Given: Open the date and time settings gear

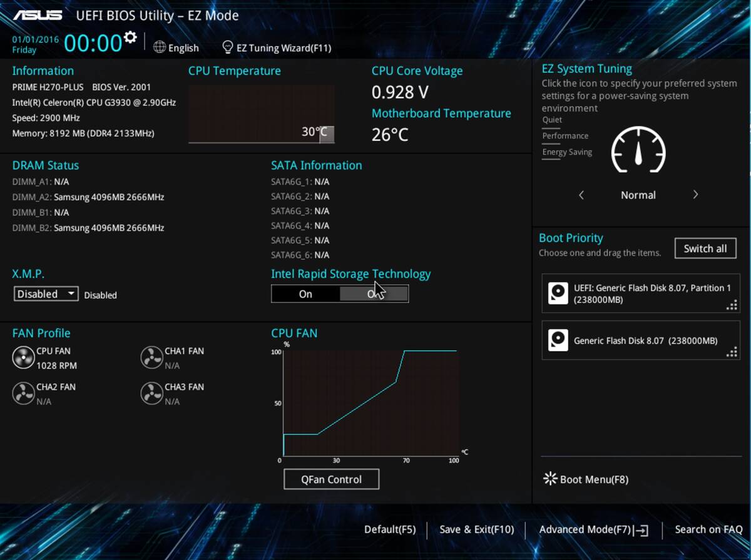Looking at the screenshot, I should pyautogui.click(x=130, y=37).
